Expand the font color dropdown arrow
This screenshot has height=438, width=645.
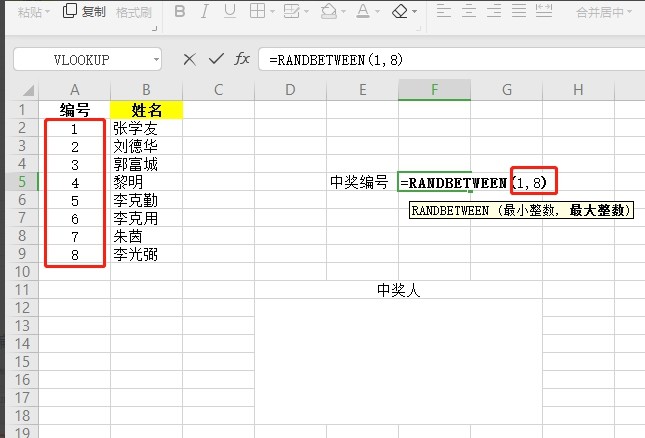(377, 12)
